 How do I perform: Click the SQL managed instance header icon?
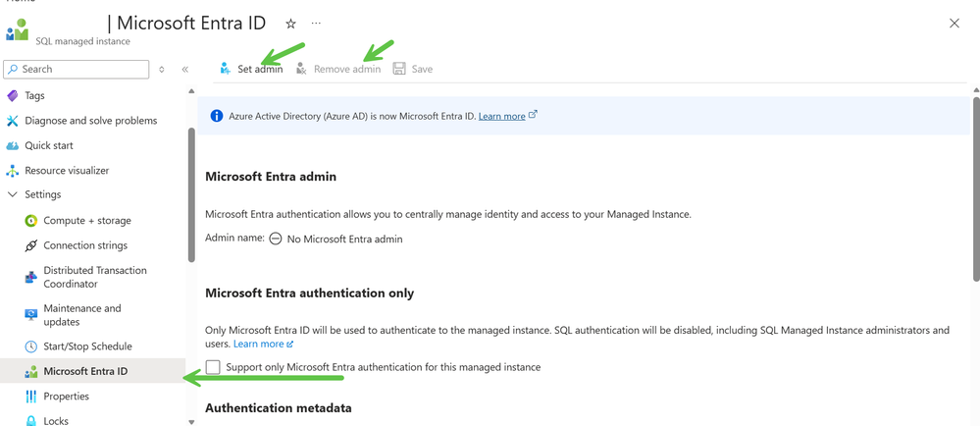[18, 30]
